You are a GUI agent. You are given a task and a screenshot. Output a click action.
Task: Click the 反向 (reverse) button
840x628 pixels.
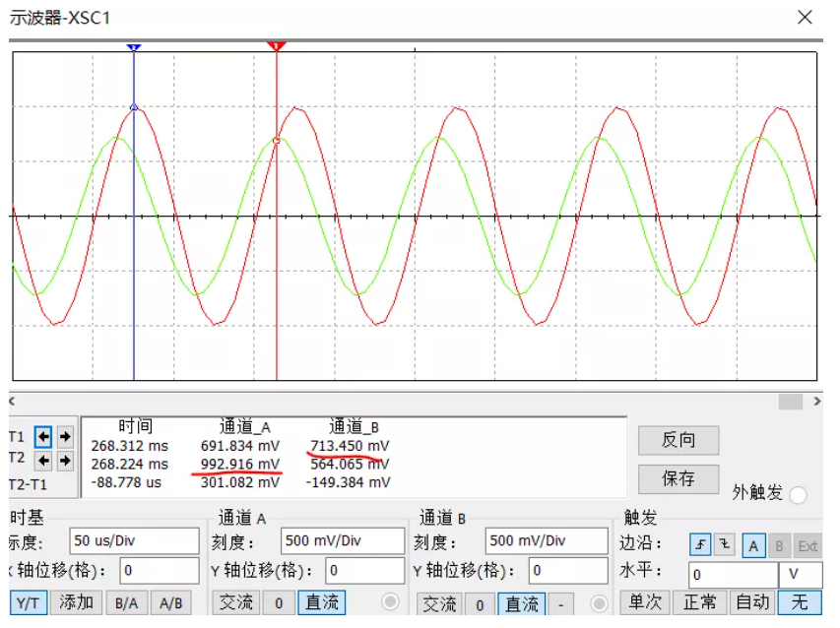pyautogui.click(x=678, y=440)
